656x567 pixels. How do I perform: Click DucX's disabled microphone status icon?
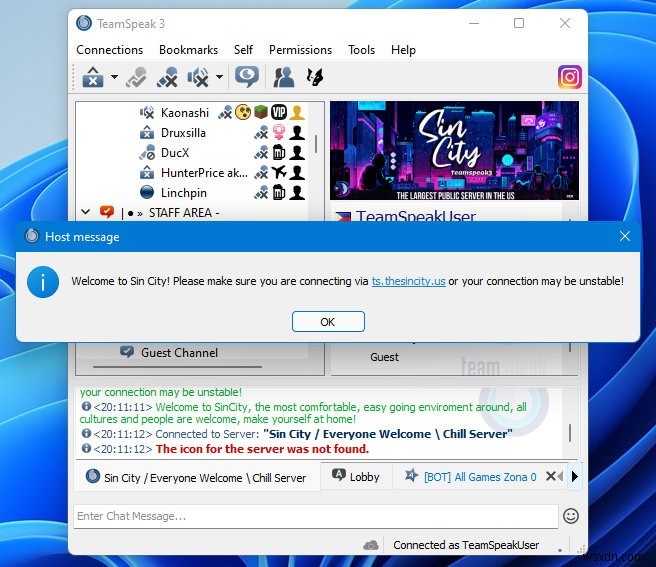point(147,153)
